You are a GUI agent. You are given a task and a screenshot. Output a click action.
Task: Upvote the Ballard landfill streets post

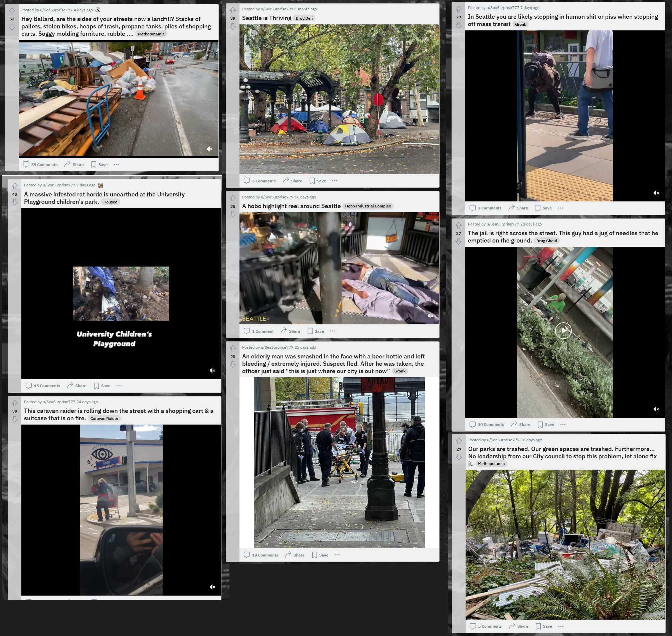tap(12, 11)
